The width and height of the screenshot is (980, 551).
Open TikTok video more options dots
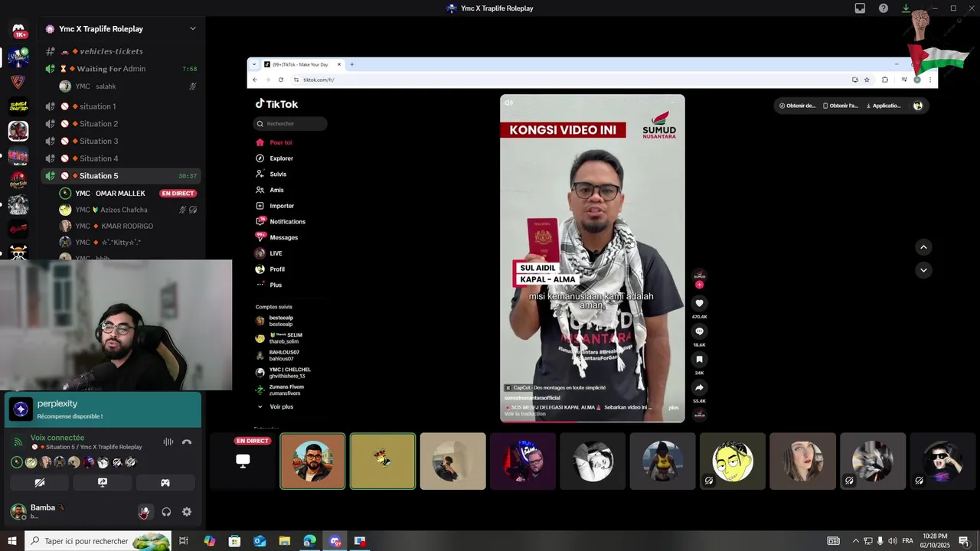point(675,103)
